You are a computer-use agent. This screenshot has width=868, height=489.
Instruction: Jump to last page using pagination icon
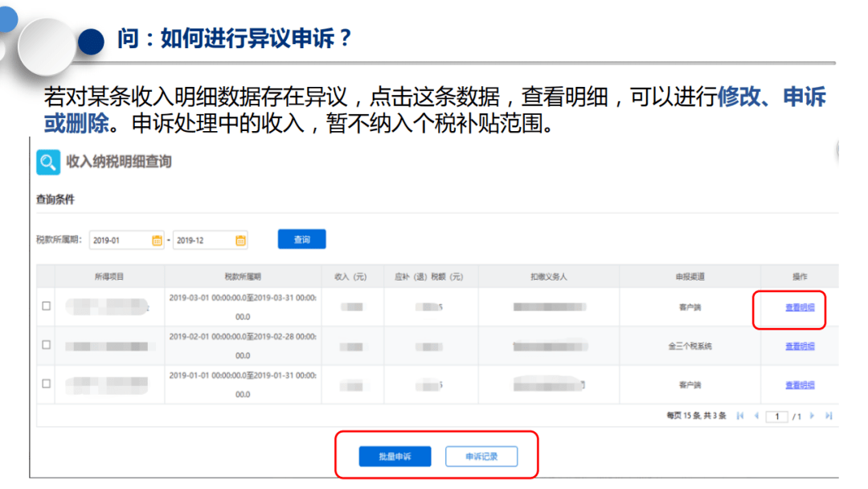(x=829, y=416)
